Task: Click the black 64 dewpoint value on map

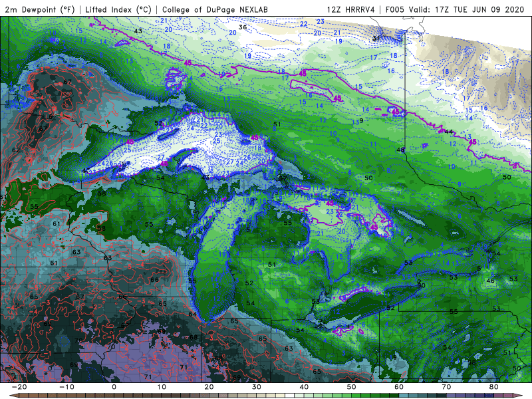Action: [192, 314]
